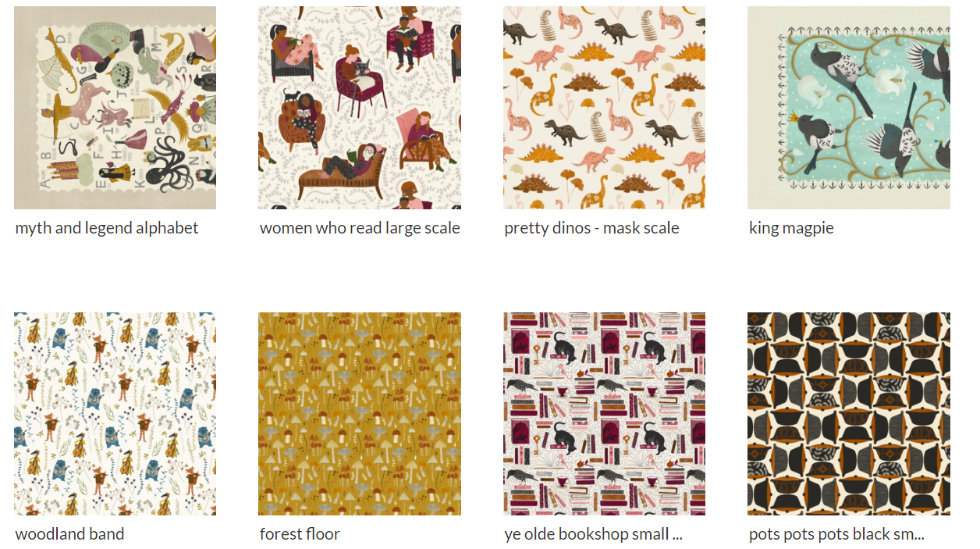Select the forest floor mushroom thumbnail

pos(360,414)
